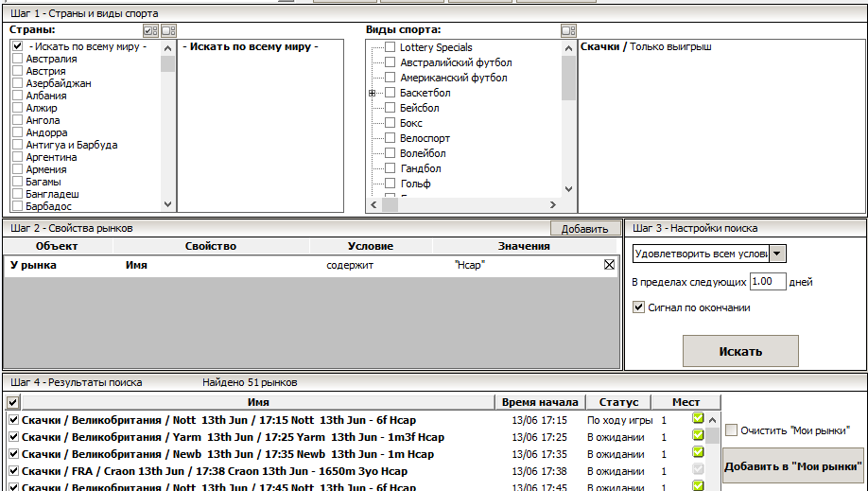
Task: Click the countries list scroll-down arrow
Action: pos(167,204)
